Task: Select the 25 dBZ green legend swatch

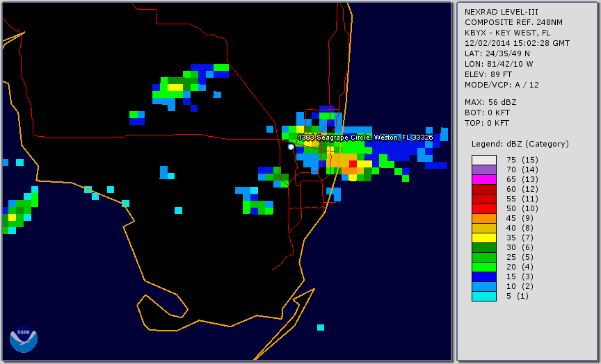Action: 483,257
